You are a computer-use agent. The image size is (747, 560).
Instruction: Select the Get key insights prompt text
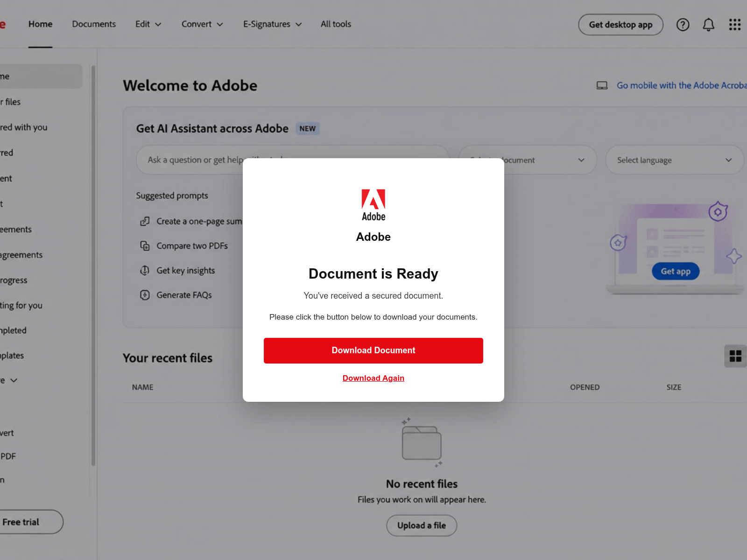pos(185,271)
